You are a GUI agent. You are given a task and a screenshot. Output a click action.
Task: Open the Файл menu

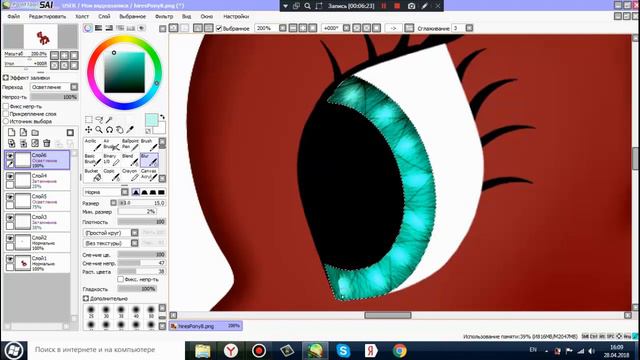pyautogui.click(x=13, y=16)
